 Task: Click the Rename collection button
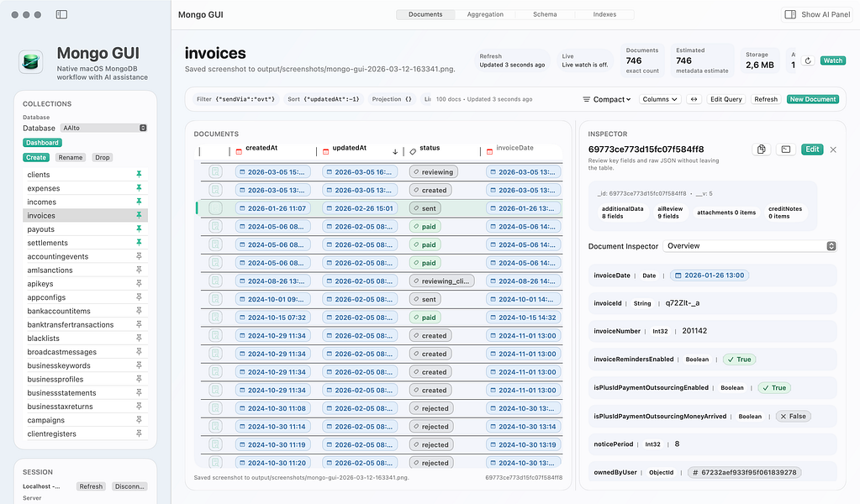(x=71, y=157)
